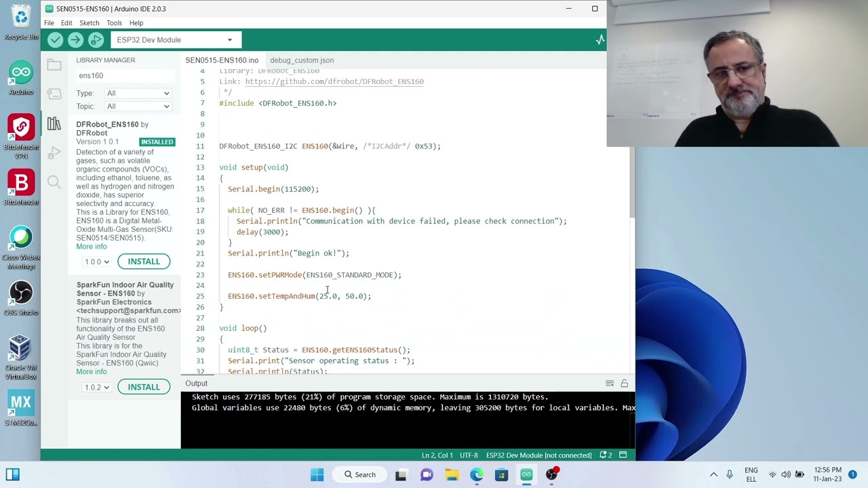Select the OBS Studio desktop icon
Viewport: 868px width, 488px height.
(x=21, y=298)
